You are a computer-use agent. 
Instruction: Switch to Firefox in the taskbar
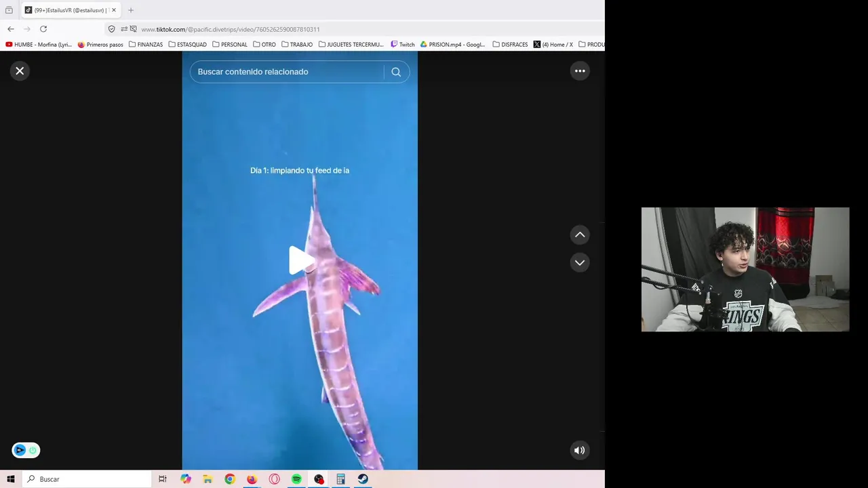[x=252, y=479]
